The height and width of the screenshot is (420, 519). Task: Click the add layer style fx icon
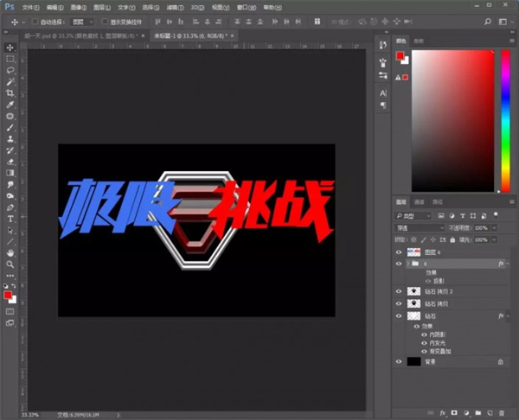pyautogui.click(x=441, y=413)
